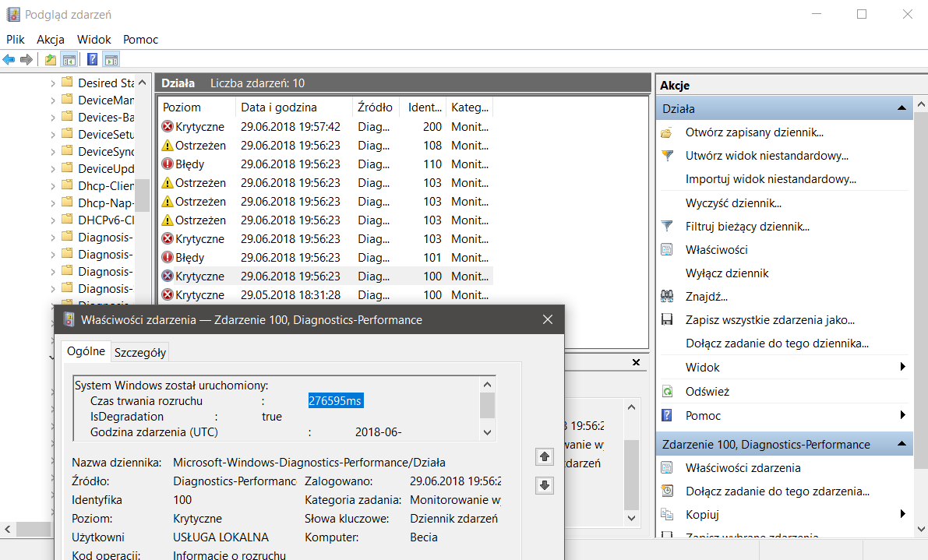Viewport: 928px width, 560px height.
Task: Click the error icon of event ID 101
Action: click(x=168, y=257)
